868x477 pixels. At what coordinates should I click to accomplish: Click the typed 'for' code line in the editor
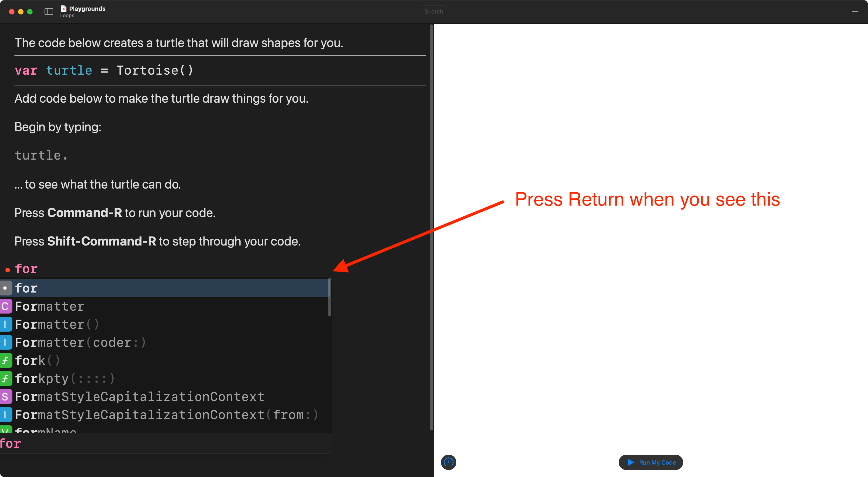click(x=26, y=269)
